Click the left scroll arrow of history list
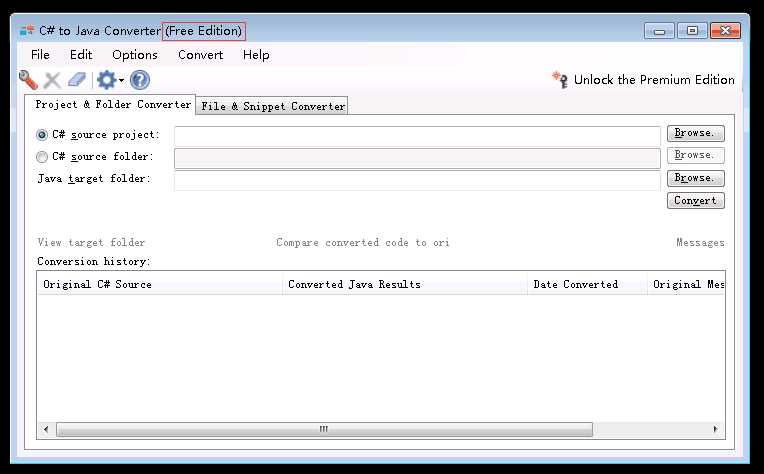This screenshot has width=764, height=474. point(46,429)
